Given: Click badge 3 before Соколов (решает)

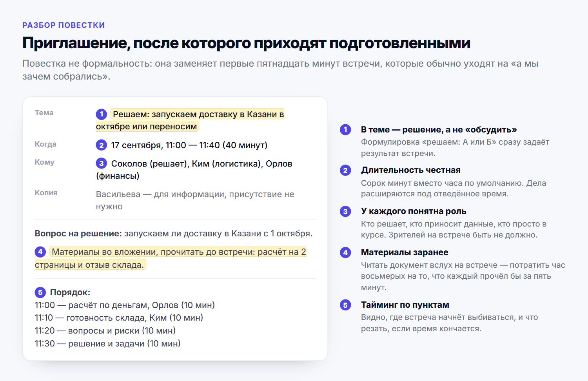Looking at the screenshot, I should 102,163.
